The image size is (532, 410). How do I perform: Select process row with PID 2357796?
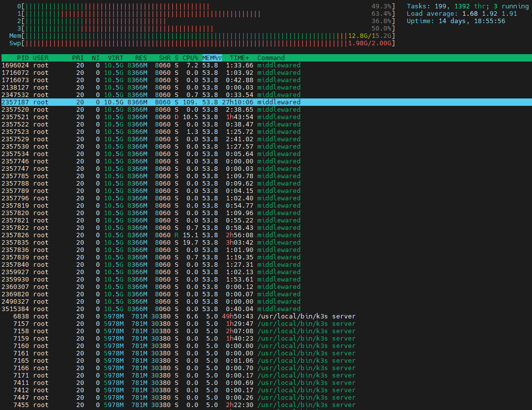pyautogui.click(x=266, y=198)
